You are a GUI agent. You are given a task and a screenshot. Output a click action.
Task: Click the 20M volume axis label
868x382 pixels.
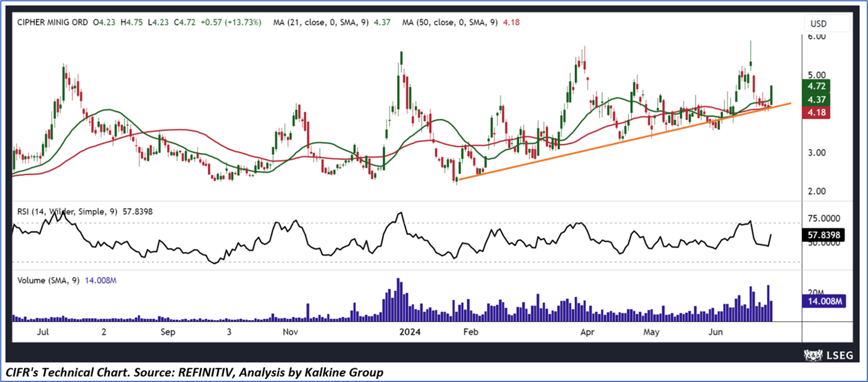(x=815, y=292)
